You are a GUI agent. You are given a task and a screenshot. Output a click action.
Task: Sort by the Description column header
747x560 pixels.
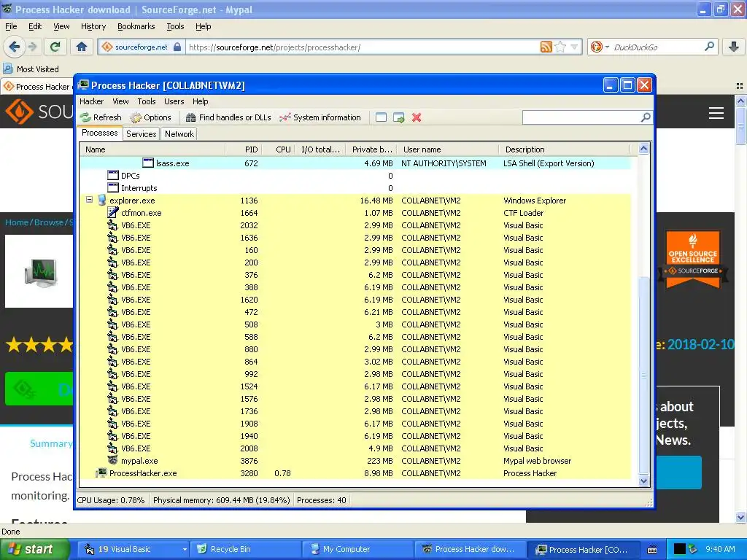564,149
